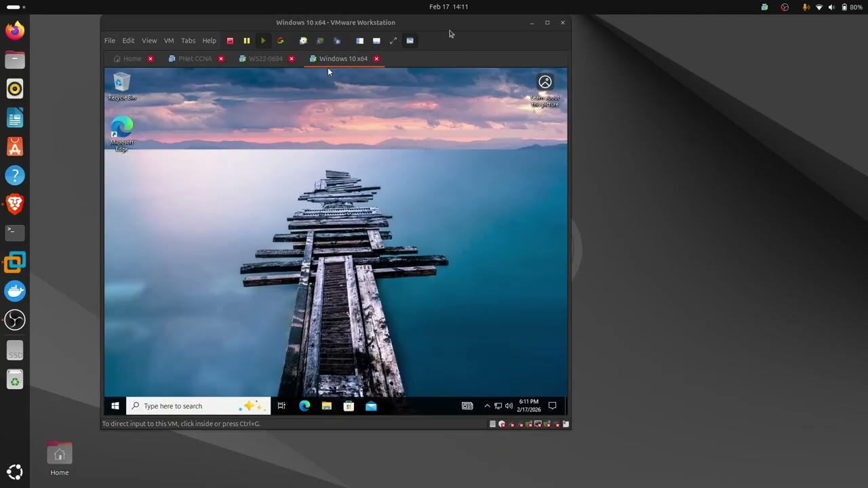
Task: Click the thumbnail bar toolbar icon
Action: (x=376, y=41)
